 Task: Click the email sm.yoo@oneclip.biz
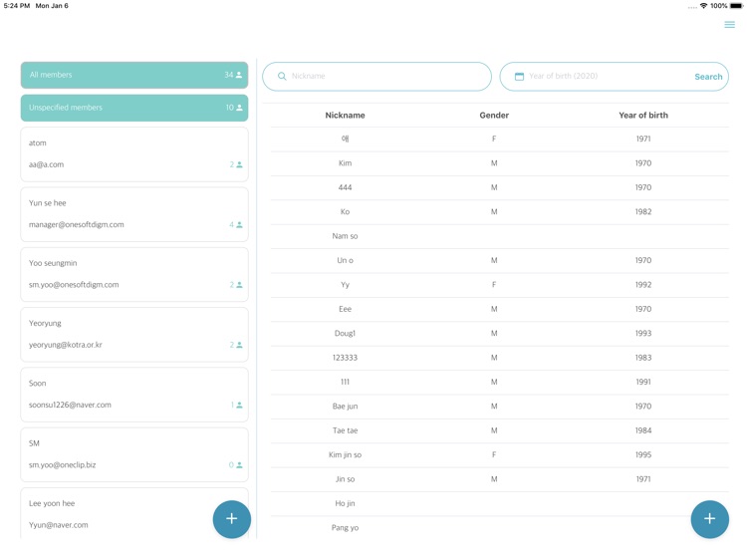click(x=63, y=465)
